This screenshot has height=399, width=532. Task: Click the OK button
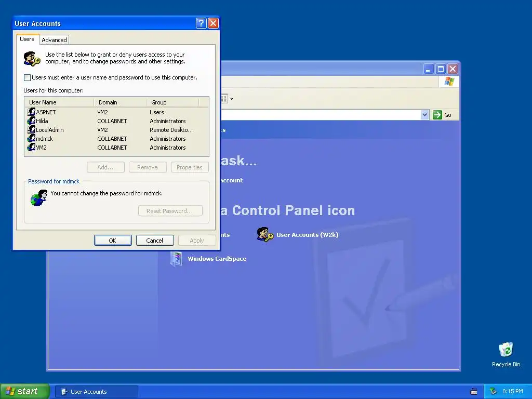[x=113, y=240]
